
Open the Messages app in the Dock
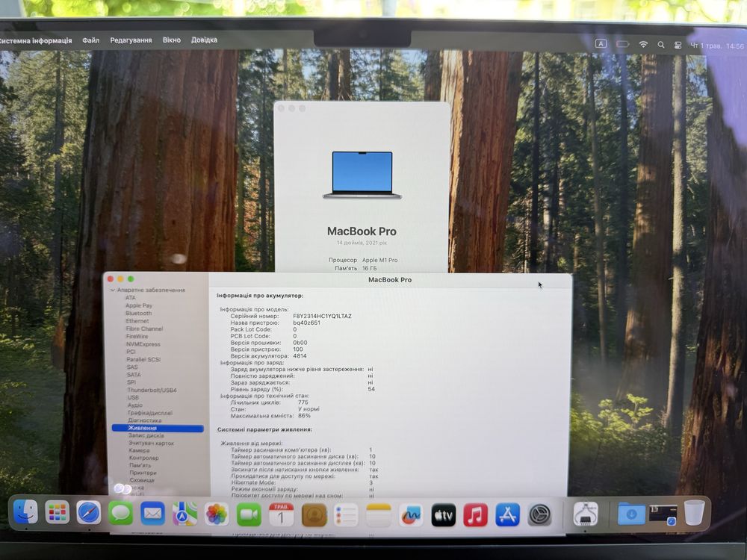click(x=120, y=514)
